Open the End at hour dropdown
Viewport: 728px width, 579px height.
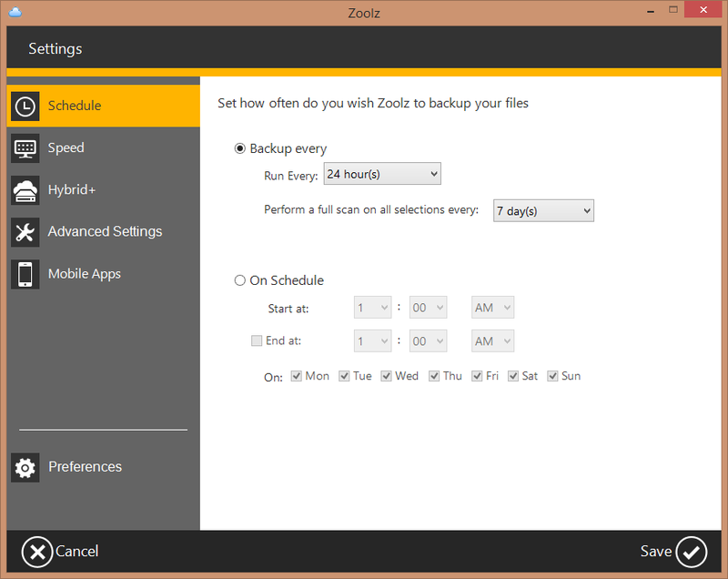point(372,341)
